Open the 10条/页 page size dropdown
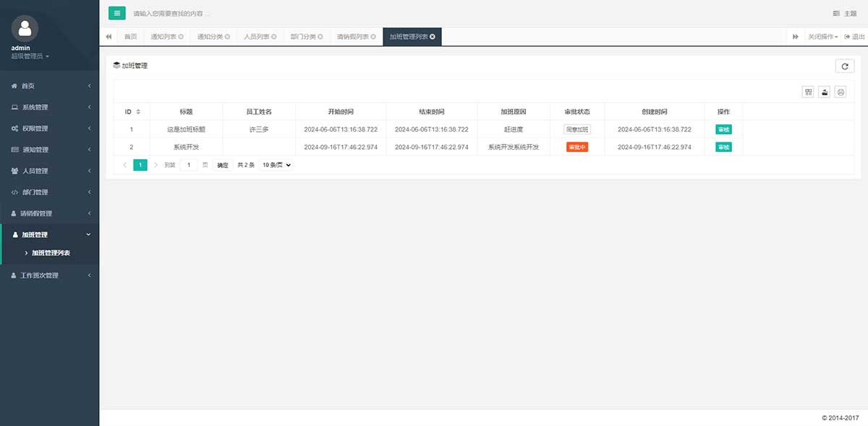868x426 pixels. pos(276,165)
